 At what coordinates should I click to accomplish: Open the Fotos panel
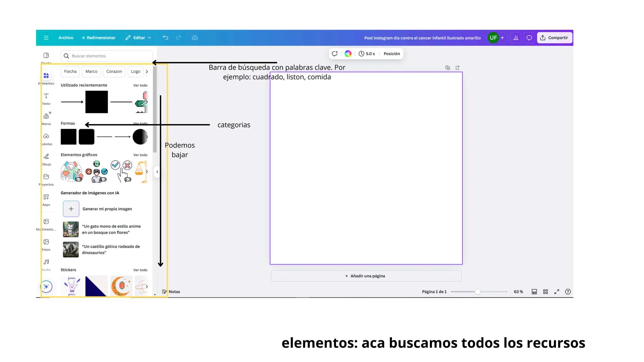click(46, 245)
